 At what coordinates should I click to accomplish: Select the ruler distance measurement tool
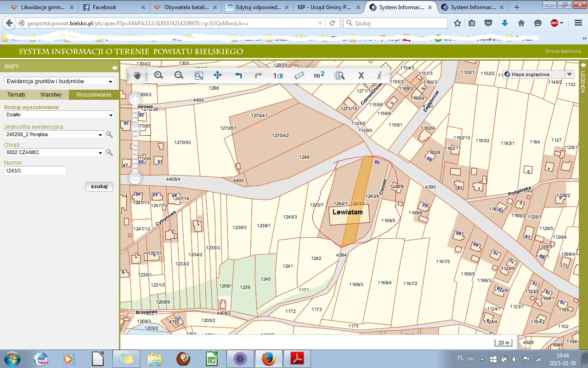coord(300,76)
